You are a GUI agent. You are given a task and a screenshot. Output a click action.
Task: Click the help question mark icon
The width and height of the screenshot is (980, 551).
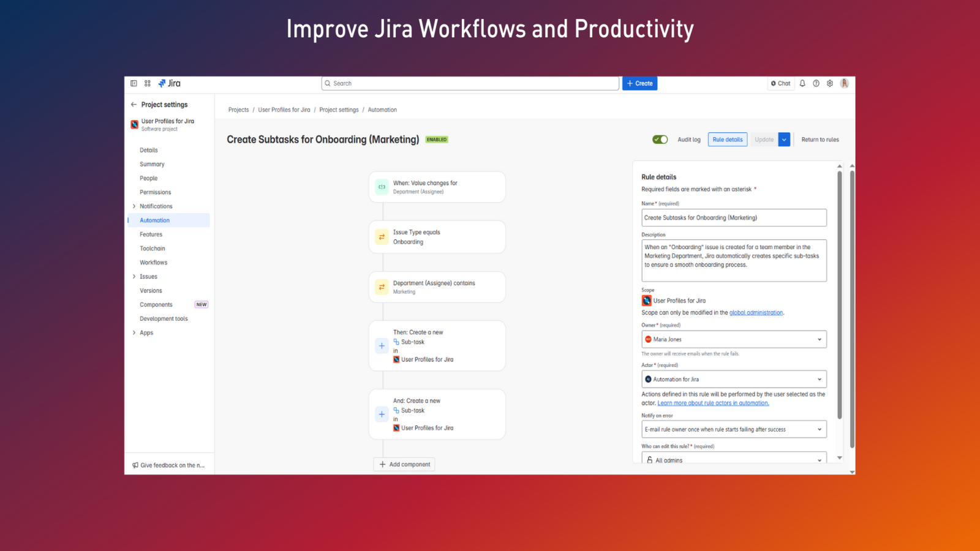(x=816, y=83)
